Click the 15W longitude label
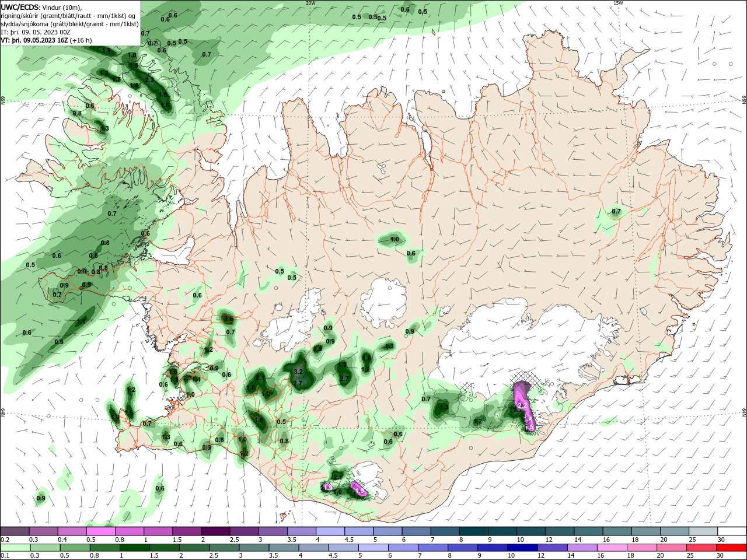Viewport: 747px width, 560px height. tap(618, 3)
